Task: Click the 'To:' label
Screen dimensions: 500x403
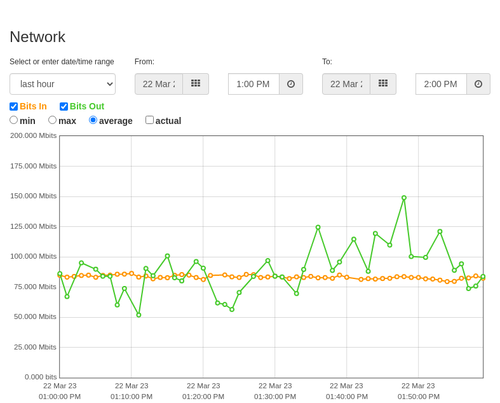Action: [327, 62]
